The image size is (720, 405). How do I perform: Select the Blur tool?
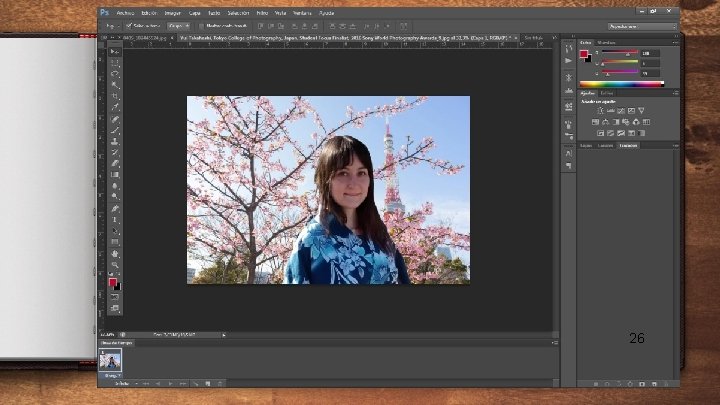(x=114, y=186)
